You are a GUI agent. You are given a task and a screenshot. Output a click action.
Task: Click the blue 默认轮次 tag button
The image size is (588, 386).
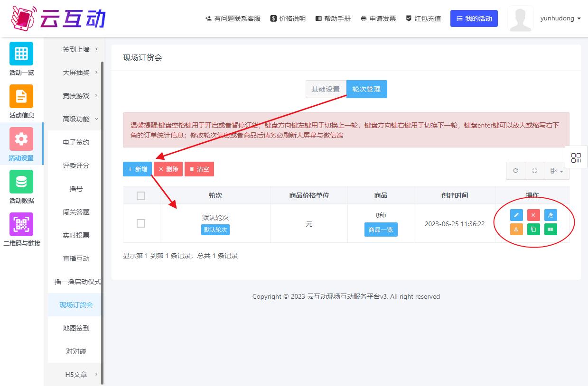(215, 230)
